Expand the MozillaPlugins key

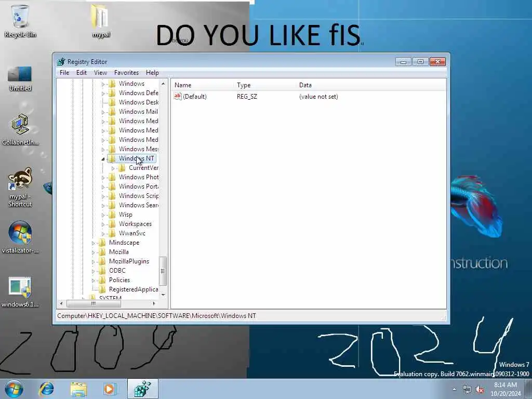coord(93,262)
